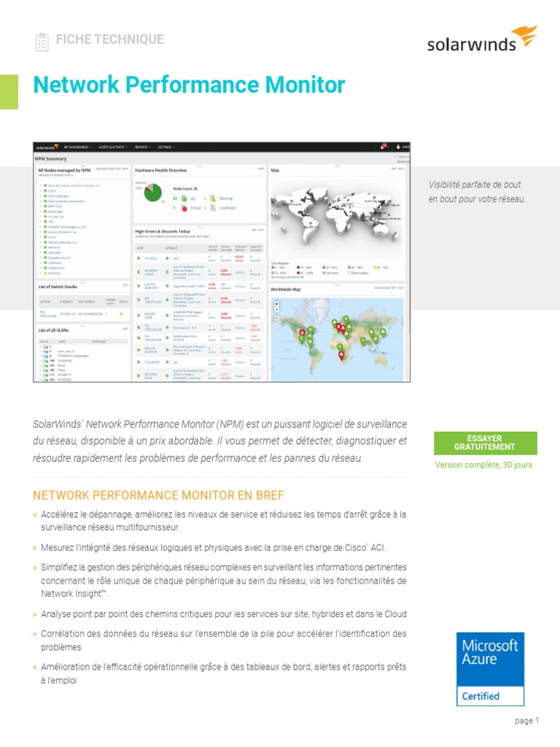Click 'NETWORK PERFORMANCE MONITOR EN BREF' heading

click(x=158, y=495)
